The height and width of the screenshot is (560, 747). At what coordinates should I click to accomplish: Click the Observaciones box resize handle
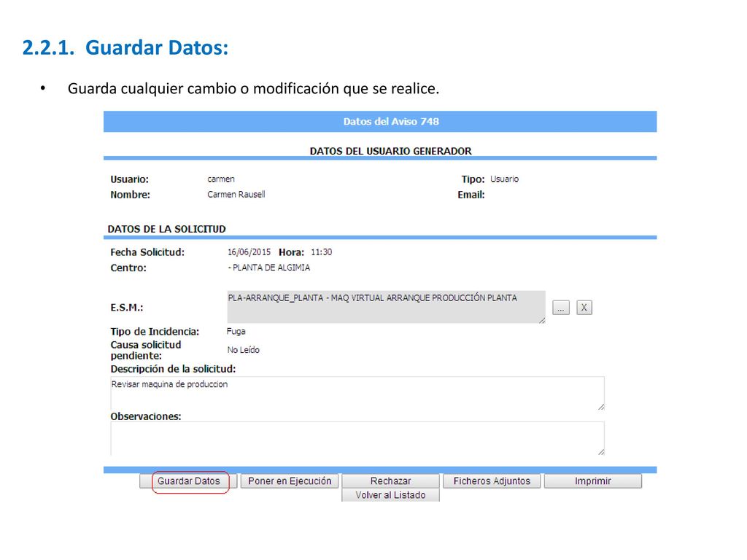(x=601, y=452)
